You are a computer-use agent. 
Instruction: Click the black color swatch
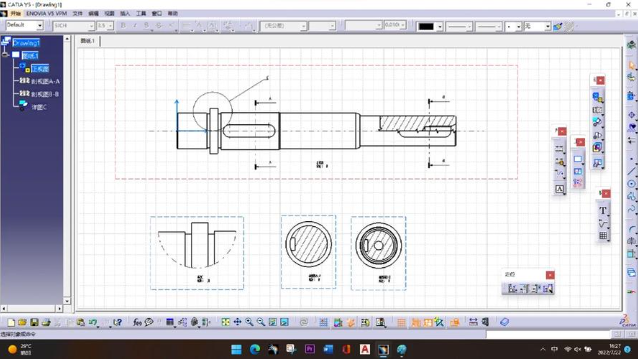[426, 26]
